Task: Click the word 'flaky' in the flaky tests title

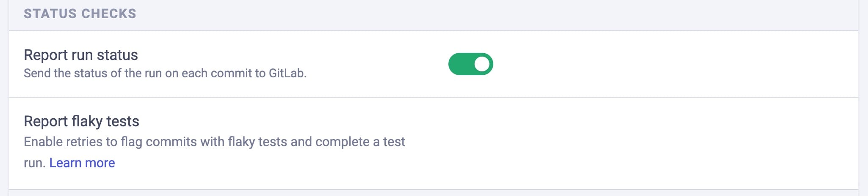Action: point(87,121)
